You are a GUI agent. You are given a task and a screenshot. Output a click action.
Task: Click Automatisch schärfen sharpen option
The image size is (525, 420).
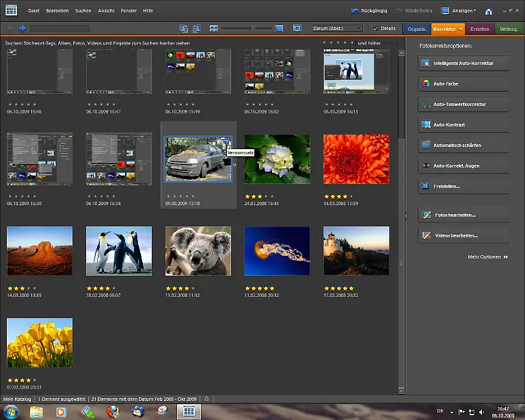463,146
